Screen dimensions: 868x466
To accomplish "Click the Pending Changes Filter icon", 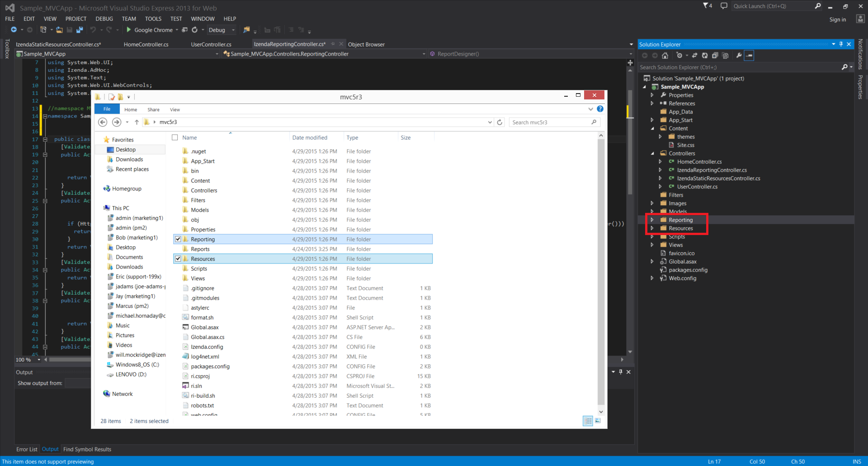I will coord(679,56).
